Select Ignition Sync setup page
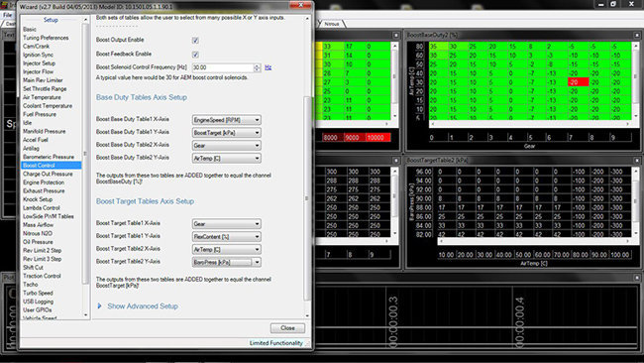Viewport: 644px width, 363px height. click(x=39, y=55)
